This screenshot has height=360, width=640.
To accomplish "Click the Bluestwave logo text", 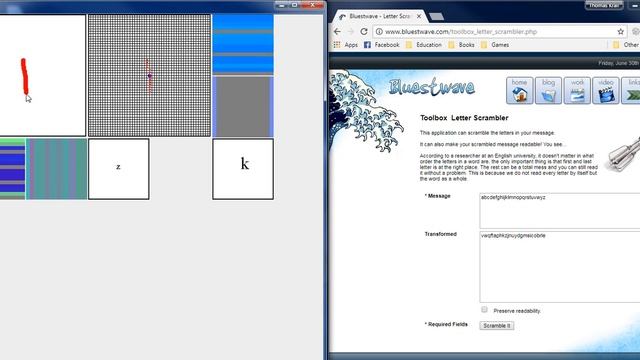I will tap(431, 87).
